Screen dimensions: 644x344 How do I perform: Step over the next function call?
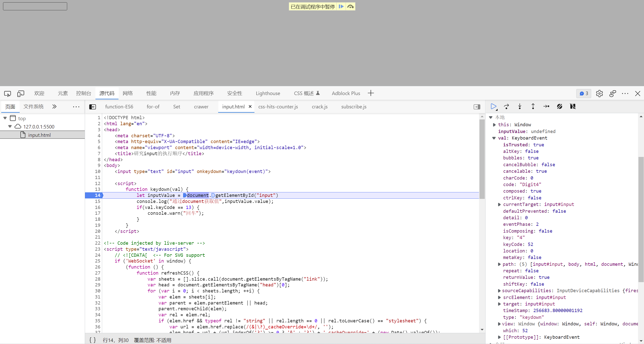point(506,106)
